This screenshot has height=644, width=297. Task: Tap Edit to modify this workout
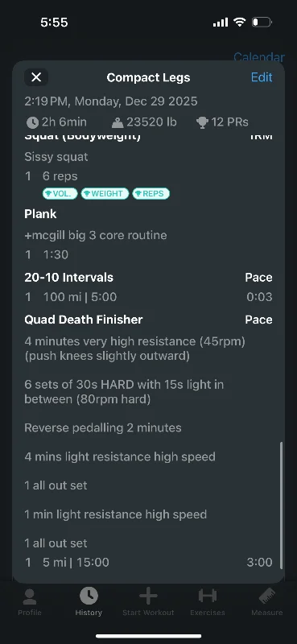pyautogui.click(x=262, y=77)
